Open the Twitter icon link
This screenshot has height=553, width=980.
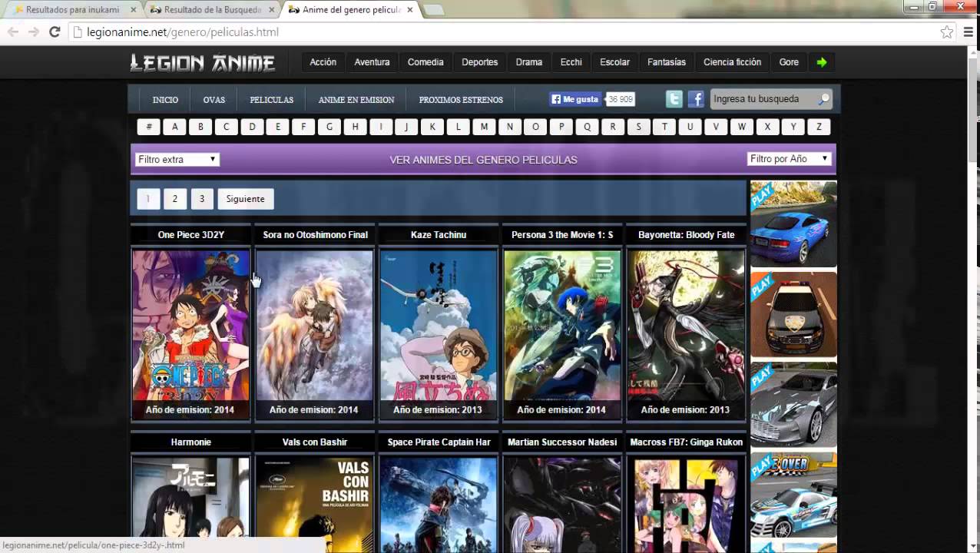(674, 99)
